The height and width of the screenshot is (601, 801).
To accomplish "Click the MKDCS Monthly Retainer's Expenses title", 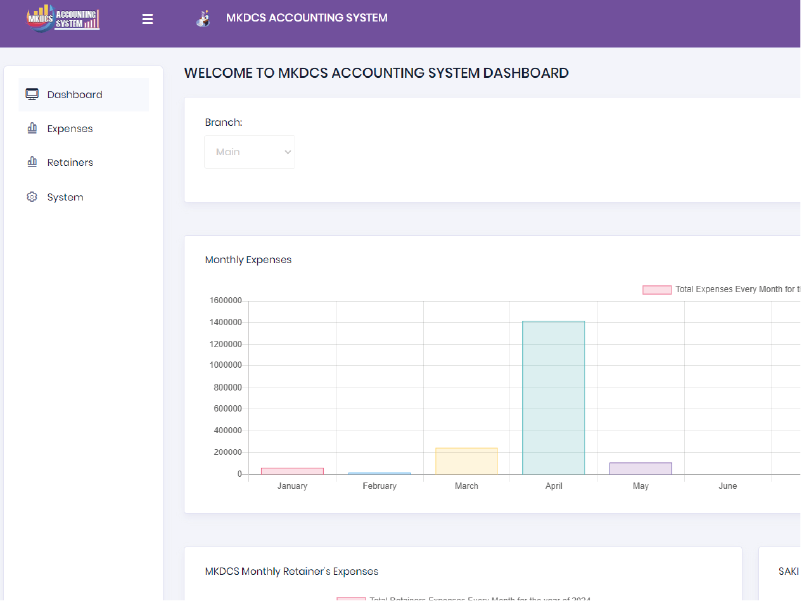I will coord(292,571).
